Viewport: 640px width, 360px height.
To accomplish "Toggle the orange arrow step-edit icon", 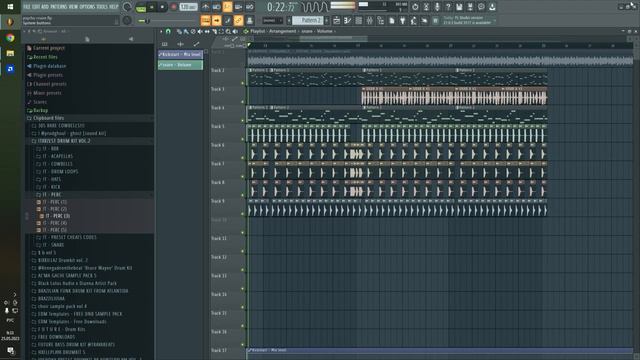I will (216, 20).
